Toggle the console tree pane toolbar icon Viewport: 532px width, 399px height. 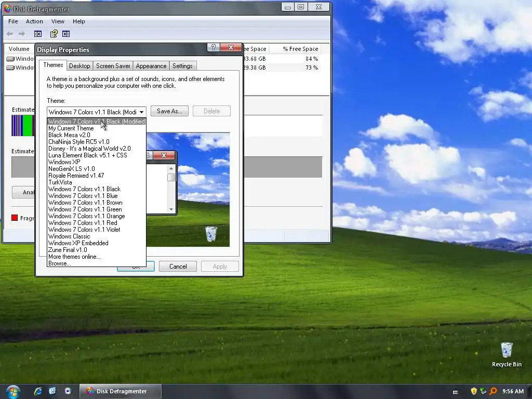(37, 34)
